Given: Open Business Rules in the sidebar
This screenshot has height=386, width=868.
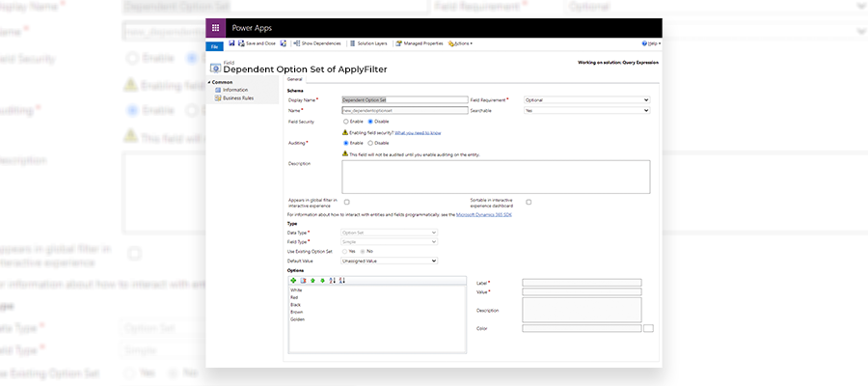Looking at the screenshot, I should pyautogui.click(x=234, y=97).
